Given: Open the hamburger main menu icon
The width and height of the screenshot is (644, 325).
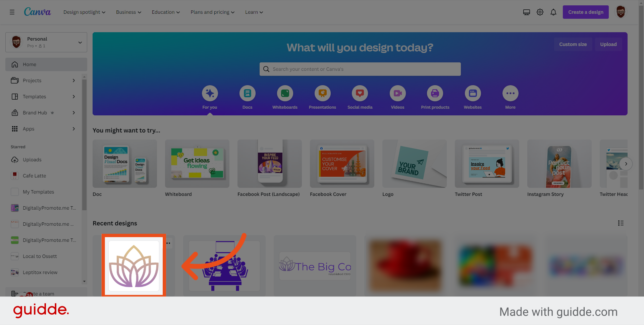Looking at the screenshot, I should (x=12, y=12).
